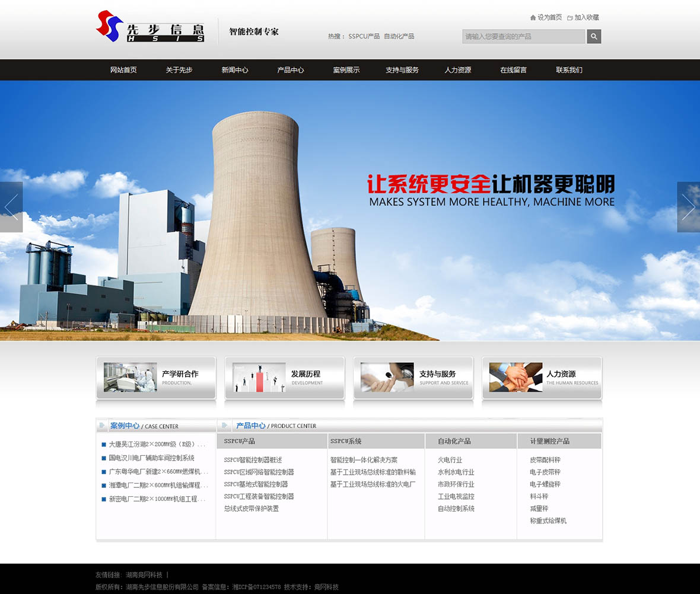Image resolution: width=700 pixels, height=594 pixels.
Task: Click the home icon beside 设为首页
Action: click(x=533, y=18)
